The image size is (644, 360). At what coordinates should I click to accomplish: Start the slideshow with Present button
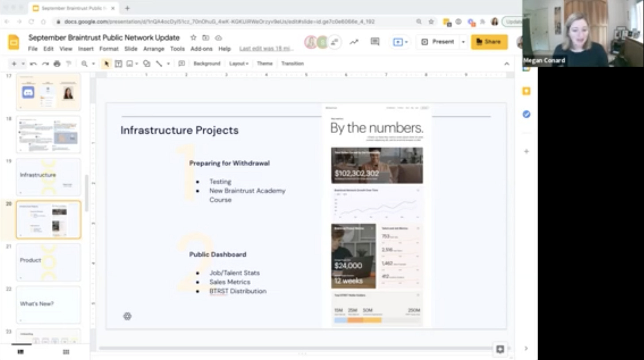pos(437,42)
